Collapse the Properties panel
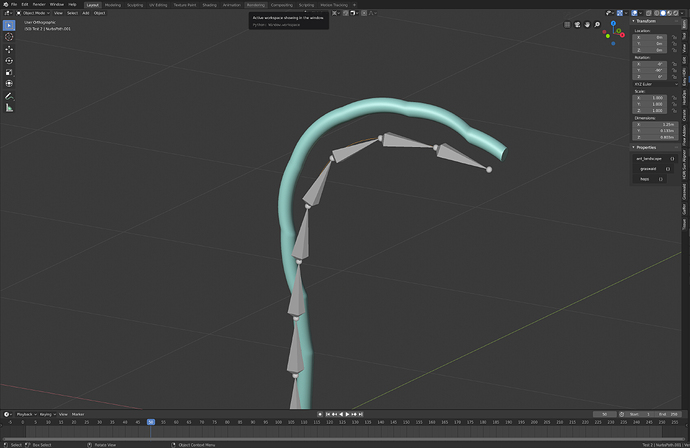Screen dimensions: 690x448 (x=634, y=147)
